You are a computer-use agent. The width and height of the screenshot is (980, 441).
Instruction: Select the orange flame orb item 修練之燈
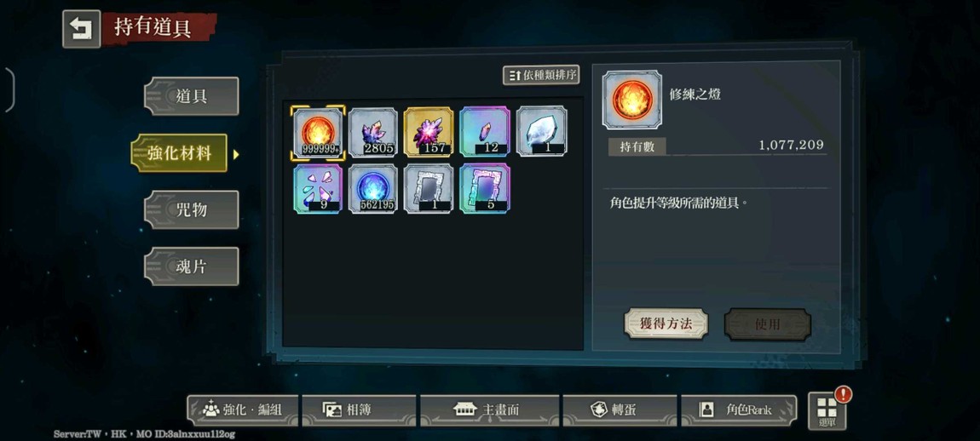318,133
